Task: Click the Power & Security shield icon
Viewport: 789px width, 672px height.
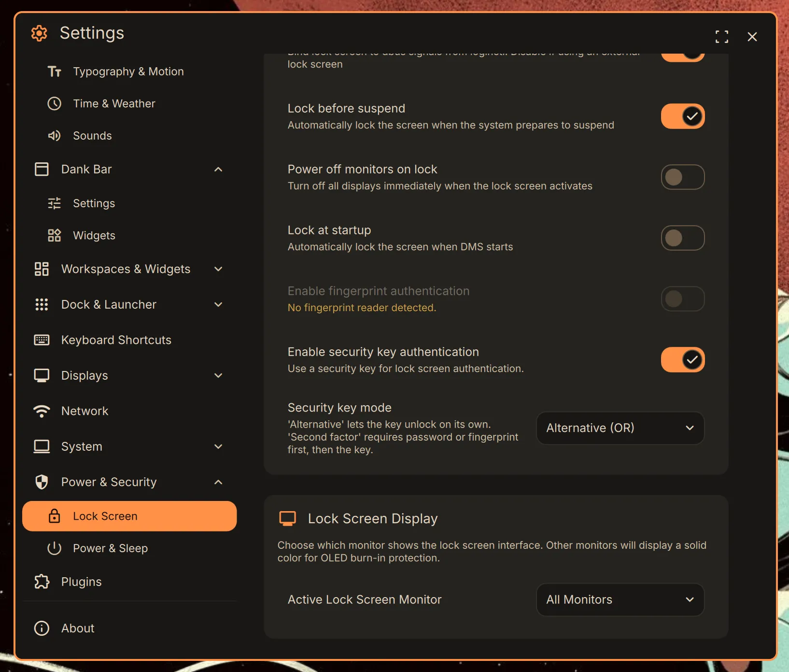Action: (42, 482)
